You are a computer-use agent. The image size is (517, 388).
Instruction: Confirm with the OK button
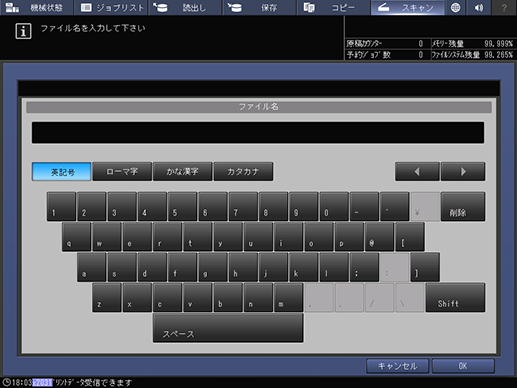tap(463, 366)
